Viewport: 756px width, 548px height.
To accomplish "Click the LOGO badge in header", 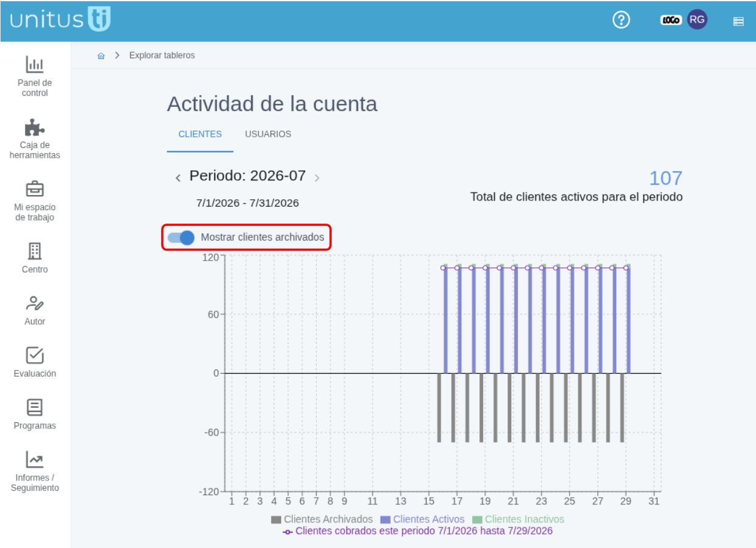I will (671, 20).
